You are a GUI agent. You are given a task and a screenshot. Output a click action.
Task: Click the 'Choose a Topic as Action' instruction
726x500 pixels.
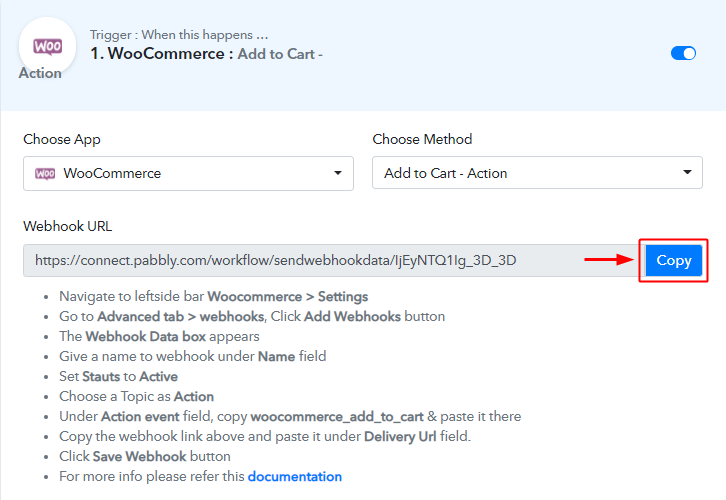pos(136,397)
